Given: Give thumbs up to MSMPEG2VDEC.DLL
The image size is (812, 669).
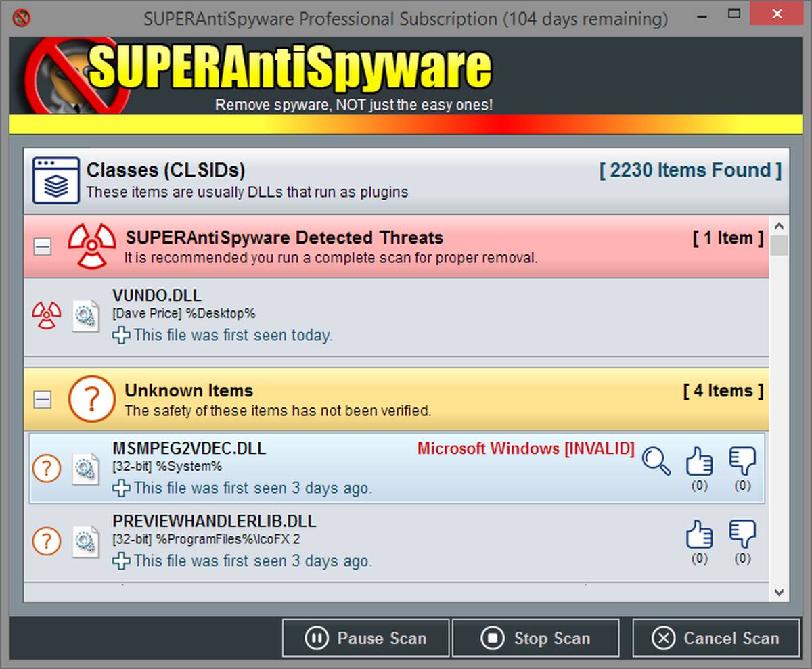Looking at the screenshot, I should tap(699, 461).
